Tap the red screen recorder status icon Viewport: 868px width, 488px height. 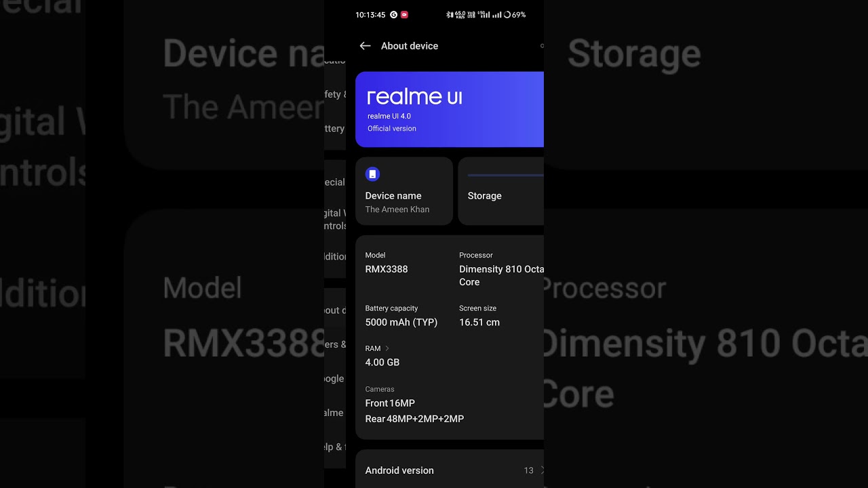(x=405, y=14)
